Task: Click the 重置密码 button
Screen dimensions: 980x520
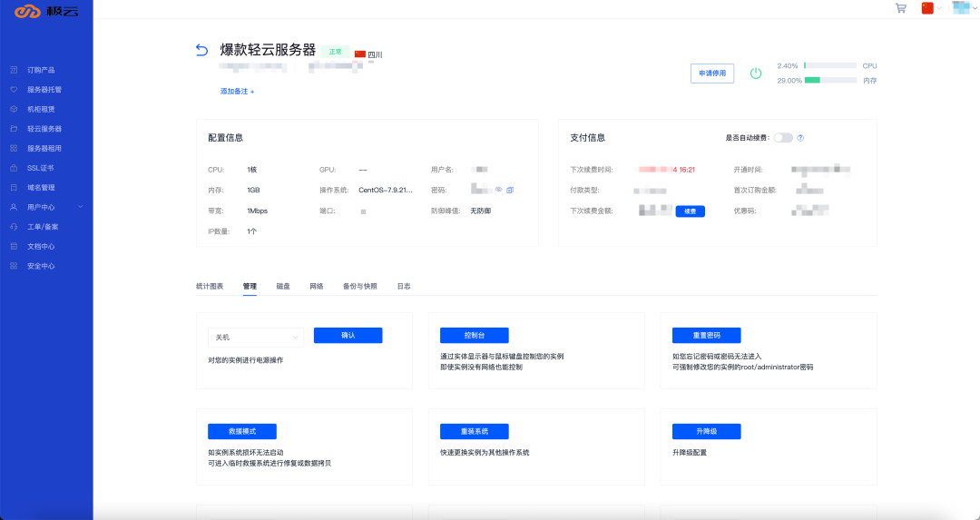Action: [x=706, y=336]
